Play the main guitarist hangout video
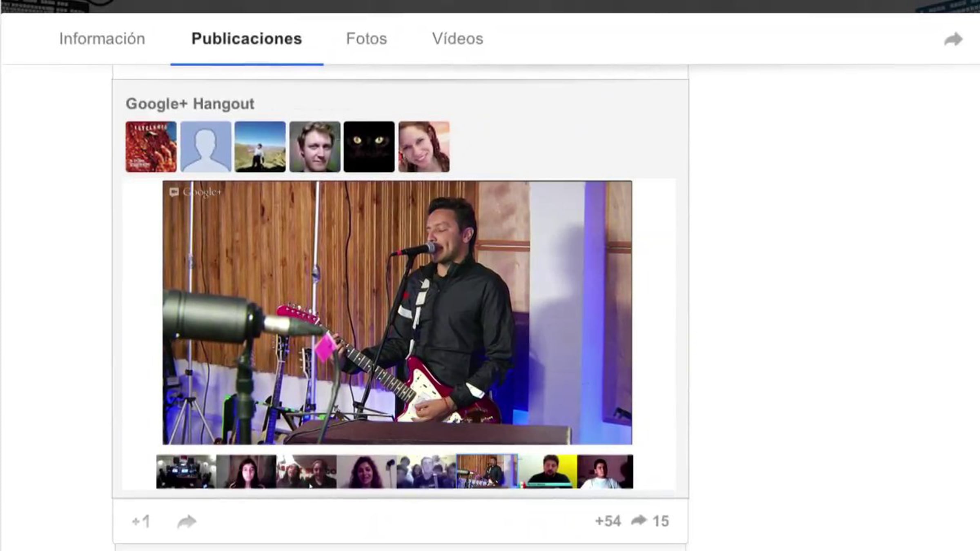Viewport: 980px width, 551px height. (x=397, y=312)
